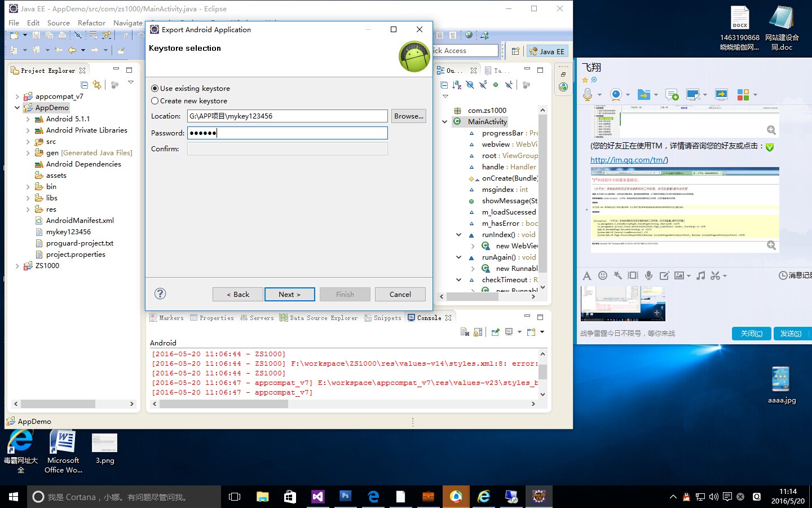Viewport: 812px width, 508px height.
Task: Click the font A icon in chat editor
Action: tap(587, 275)
